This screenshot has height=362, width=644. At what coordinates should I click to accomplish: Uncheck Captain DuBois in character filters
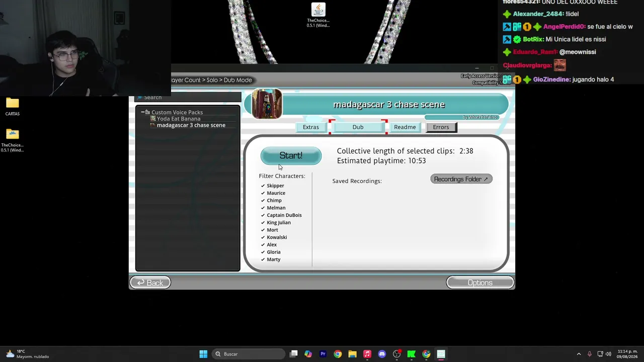(281, 215)
